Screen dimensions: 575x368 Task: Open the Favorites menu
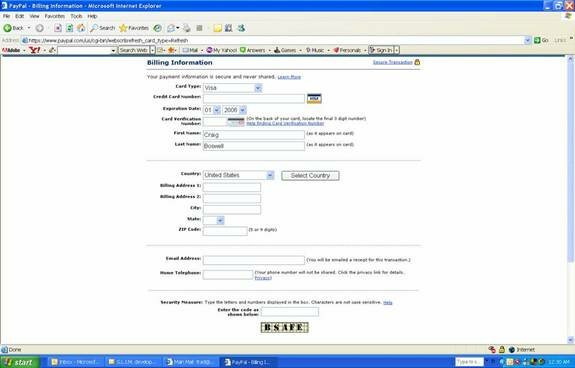click(55, 16)
